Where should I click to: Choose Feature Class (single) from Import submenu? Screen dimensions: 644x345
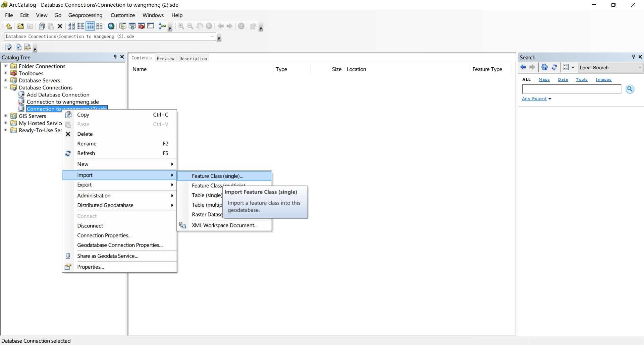click(224, 176)
